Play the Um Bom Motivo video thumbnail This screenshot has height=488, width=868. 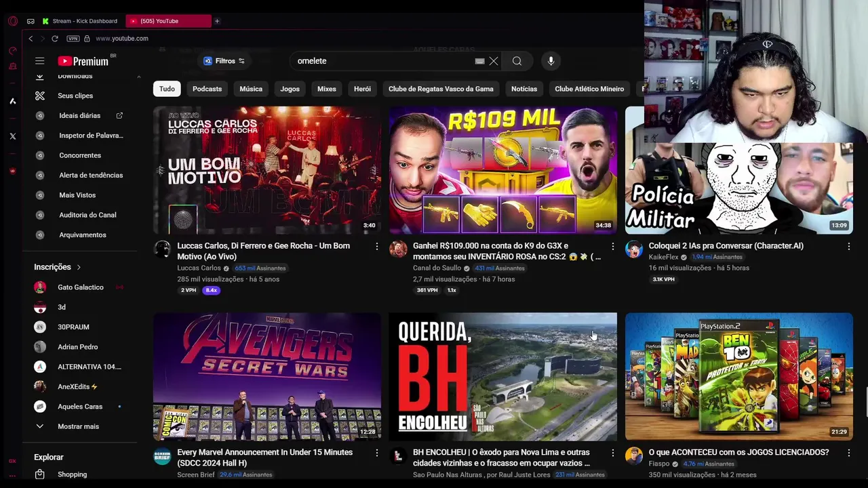(x=267, y=170)
